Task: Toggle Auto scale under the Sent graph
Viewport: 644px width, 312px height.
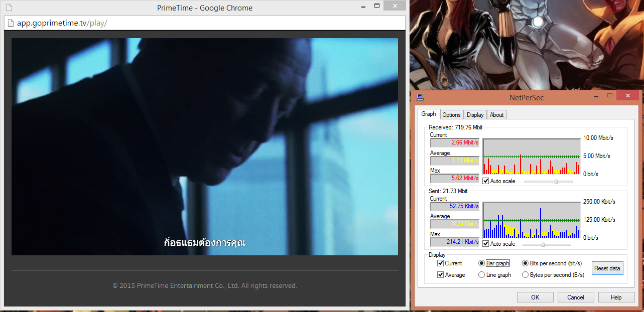Action: point(499,244)
